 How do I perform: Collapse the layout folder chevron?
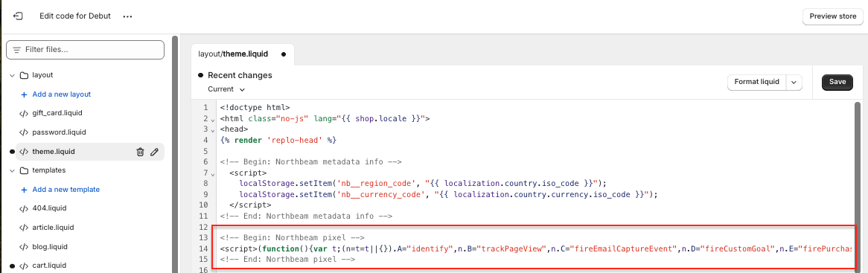pos(12,75)
